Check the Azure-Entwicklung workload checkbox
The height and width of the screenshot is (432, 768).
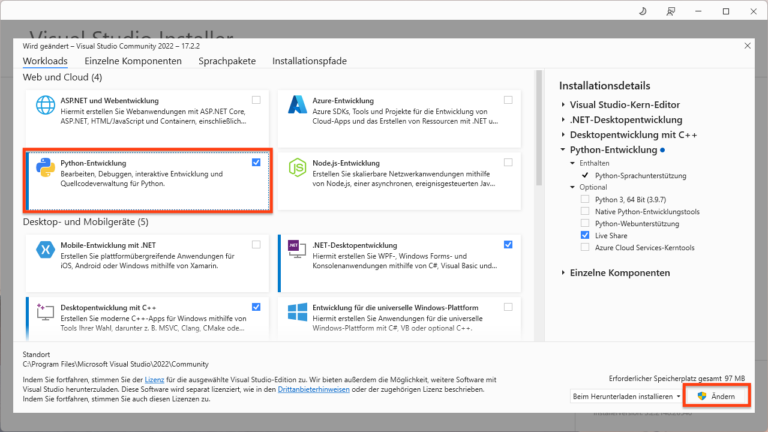[x=508, y=100]
